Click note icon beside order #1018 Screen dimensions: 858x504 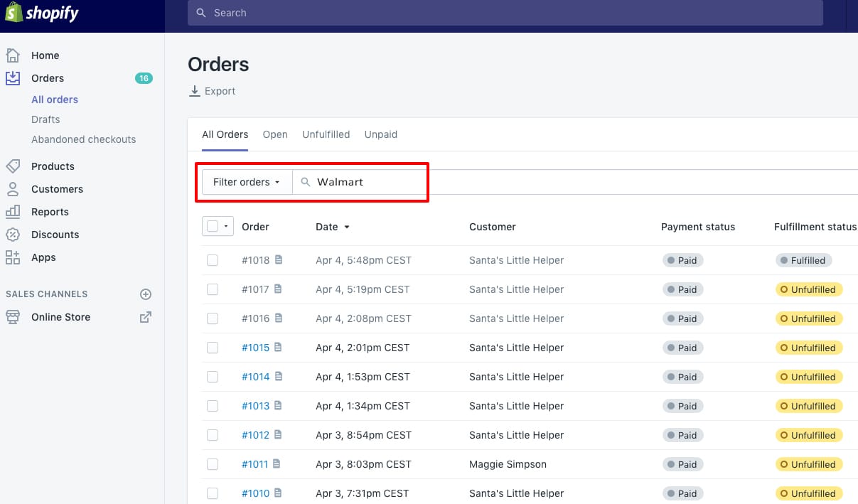tap(279, 260)
